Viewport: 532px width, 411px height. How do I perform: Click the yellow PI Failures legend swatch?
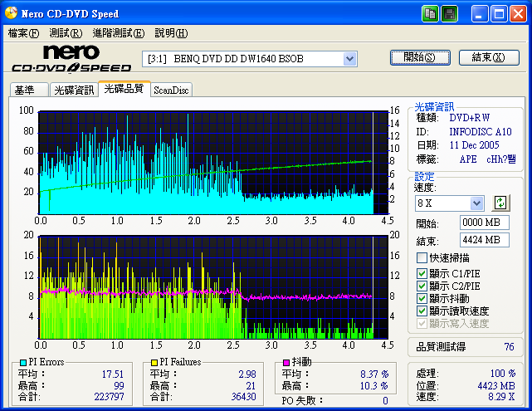[x=154, y=363]
